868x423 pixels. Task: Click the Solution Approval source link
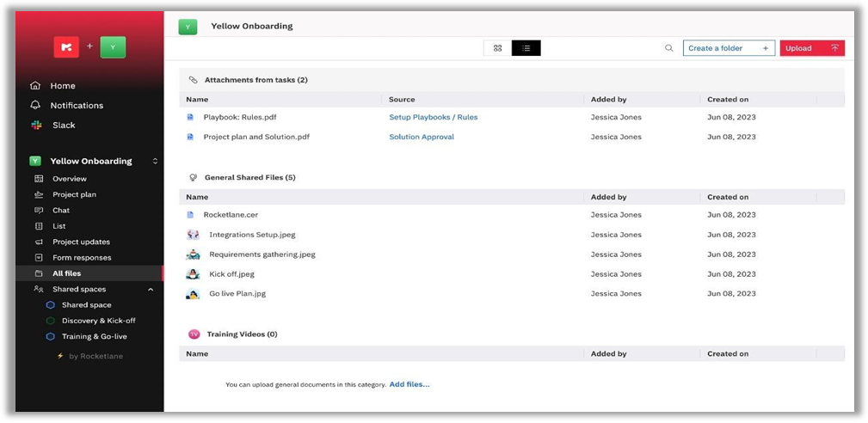point(421,137)
